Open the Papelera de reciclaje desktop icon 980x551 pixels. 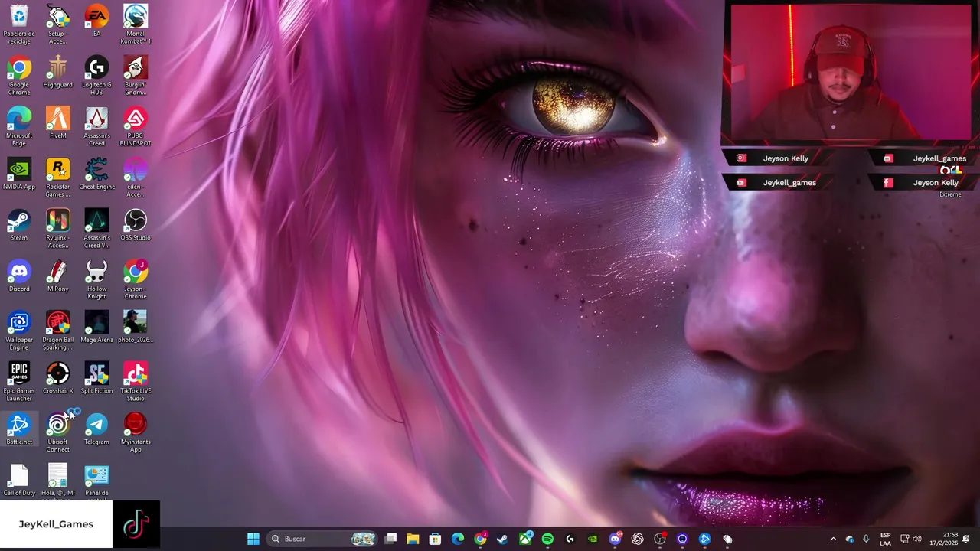pos(19,24)
